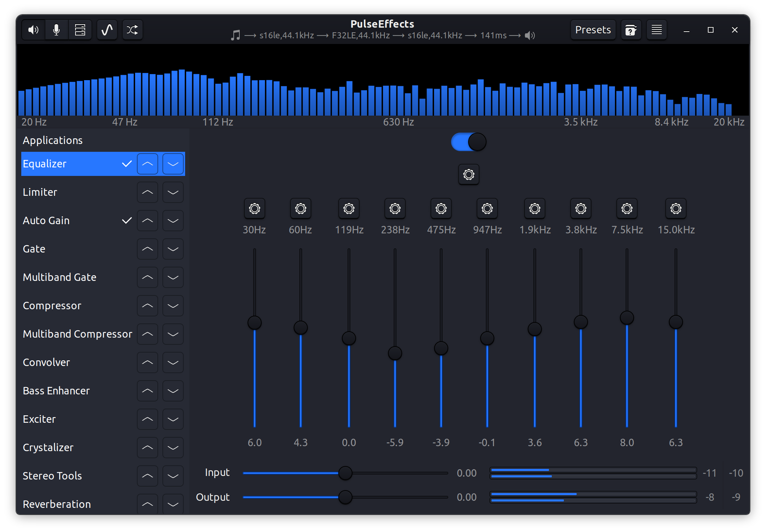The height and width of the screenshot is (532, 766).
Task: Open 30Hz band settings gear
Action: coord(255,209)
